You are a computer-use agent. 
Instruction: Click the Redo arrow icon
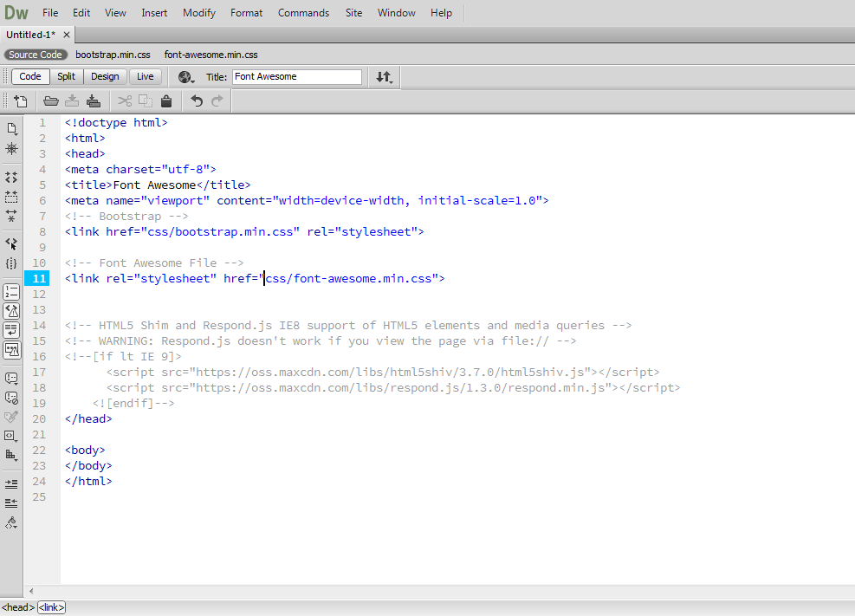pos(217,101)
